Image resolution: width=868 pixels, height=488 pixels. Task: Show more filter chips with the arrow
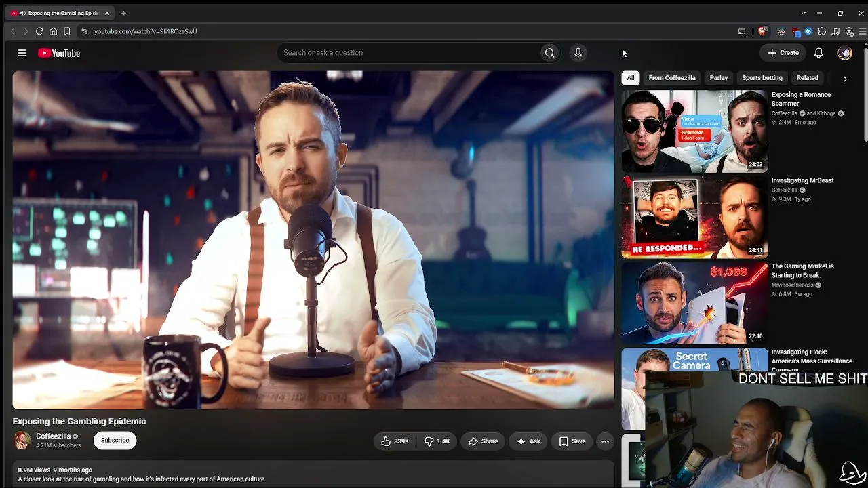point(845,79)
